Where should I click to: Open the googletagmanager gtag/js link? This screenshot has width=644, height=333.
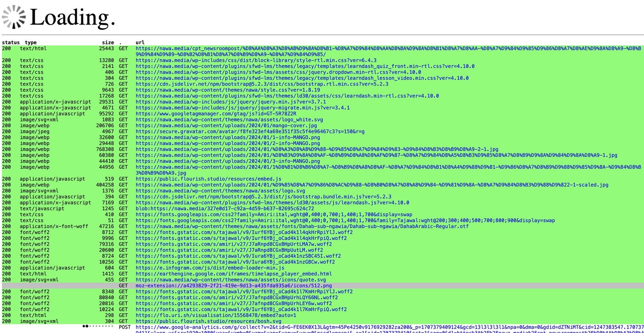216,114
